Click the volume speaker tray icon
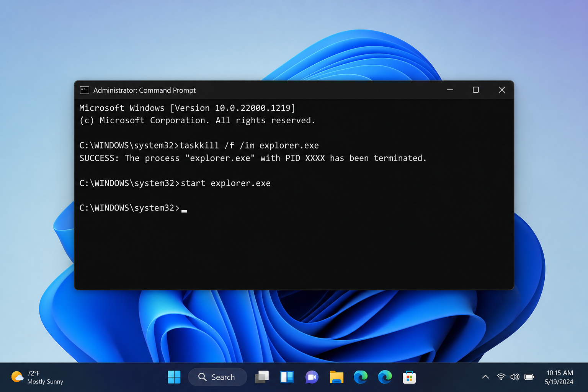The image size is (588, 392). (x=515, y=377)
